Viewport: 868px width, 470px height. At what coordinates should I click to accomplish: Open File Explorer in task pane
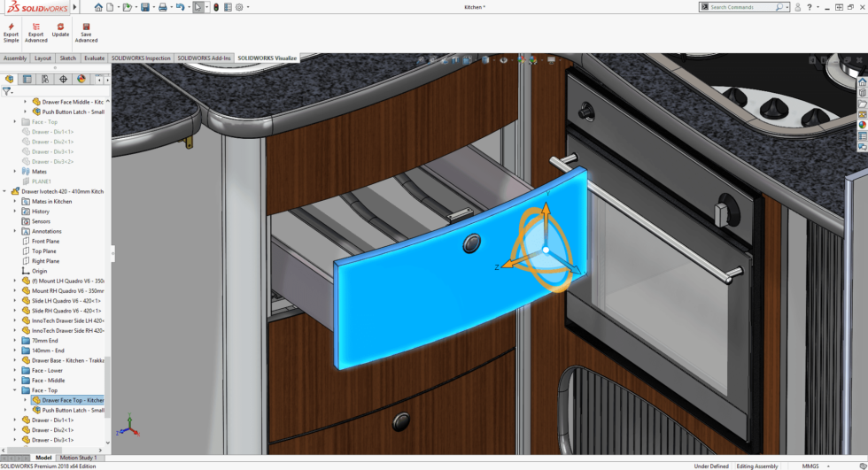tap(863, 104)
